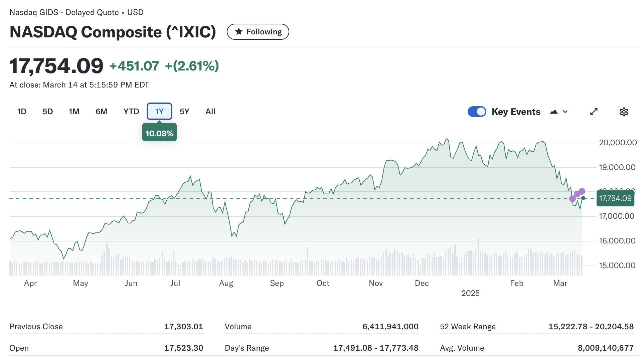
Task: Select the 1Y time range
Action: click(159, 111)
